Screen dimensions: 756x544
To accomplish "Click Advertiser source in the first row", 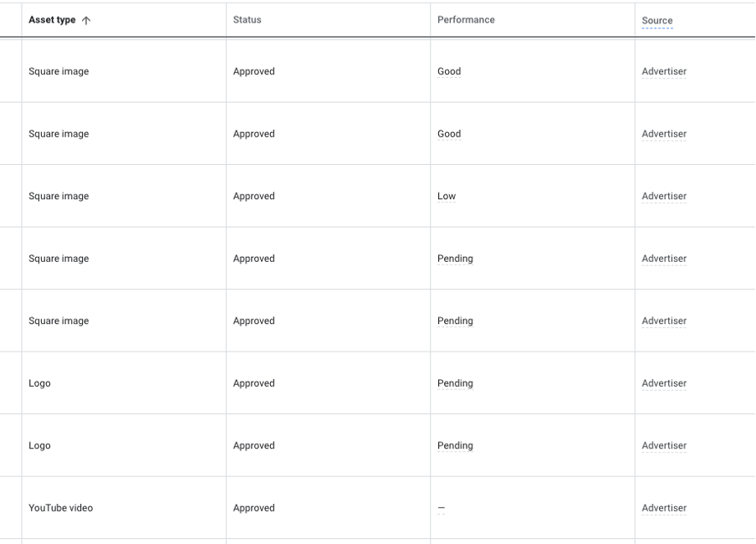I will point(664,72).
